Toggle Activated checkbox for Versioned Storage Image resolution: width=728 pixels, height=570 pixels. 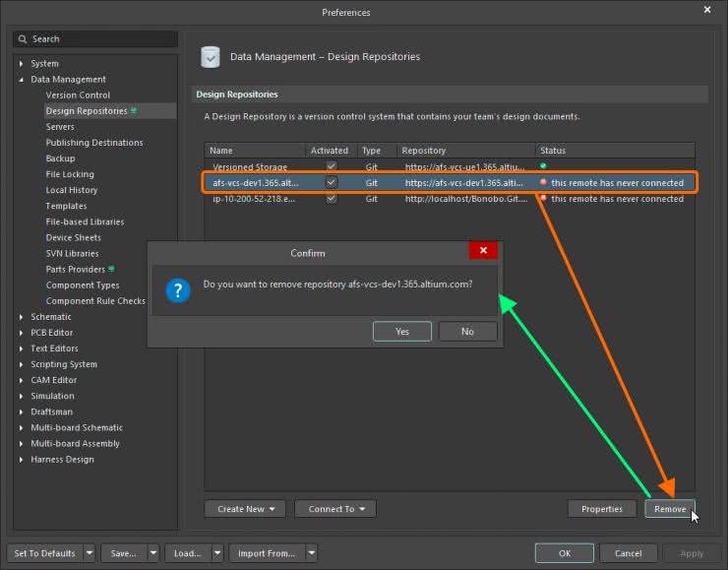[332, 167]
